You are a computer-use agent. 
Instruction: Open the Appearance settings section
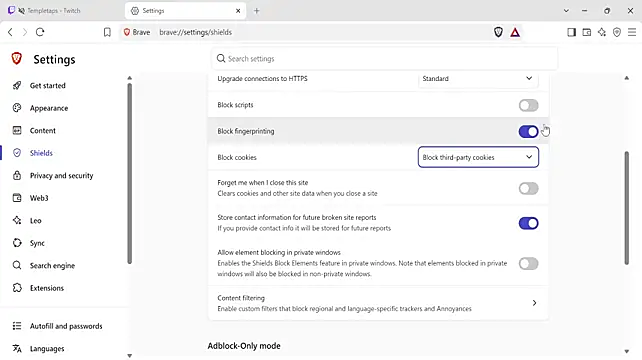49,108
